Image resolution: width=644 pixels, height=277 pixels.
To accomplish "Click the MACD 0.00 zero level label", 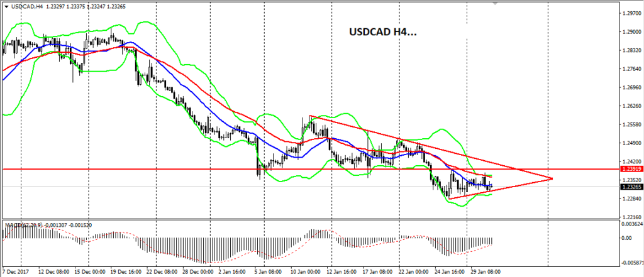I will tap(628, 239).
